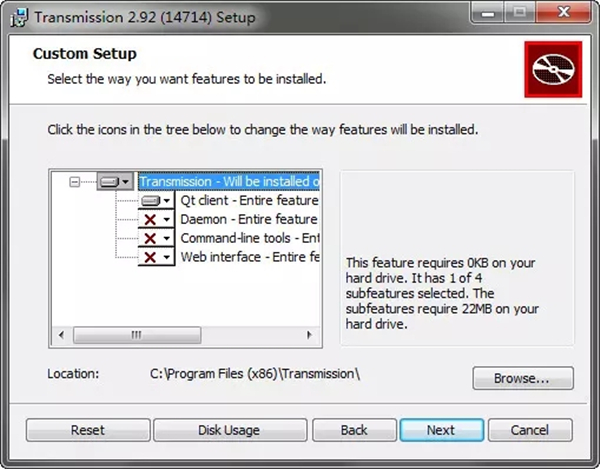Select the Qt client feature entry
Screen dimensions: 600x469
coord(248,201)
